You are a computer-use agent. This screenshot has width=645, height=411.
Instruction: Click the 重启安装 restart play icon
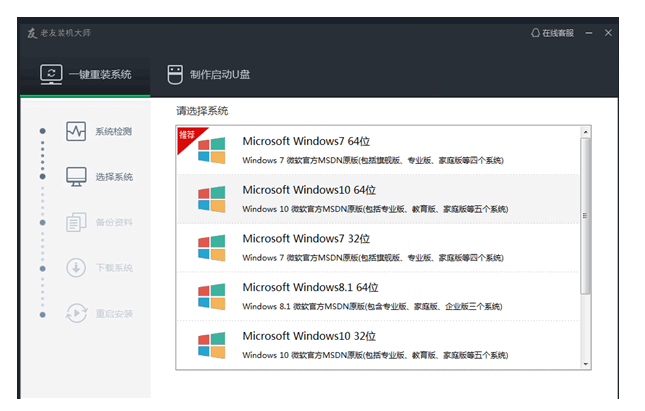pyautogui.click(x=76, y=313)
